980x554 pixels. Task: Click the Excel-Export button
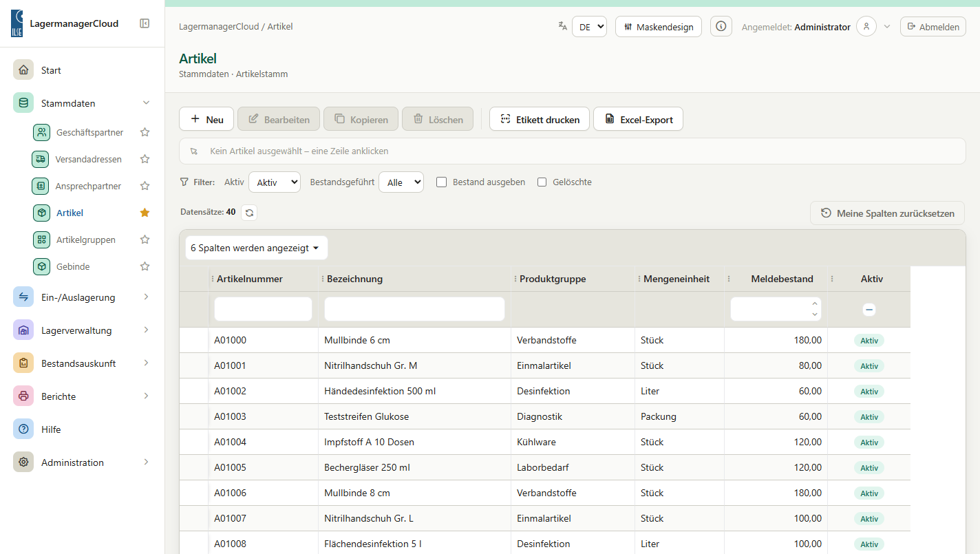pos(638,119)
